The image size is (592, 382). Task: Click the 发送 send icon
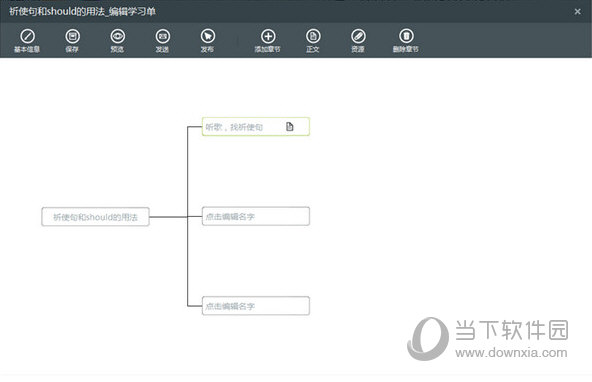(163, 36)
